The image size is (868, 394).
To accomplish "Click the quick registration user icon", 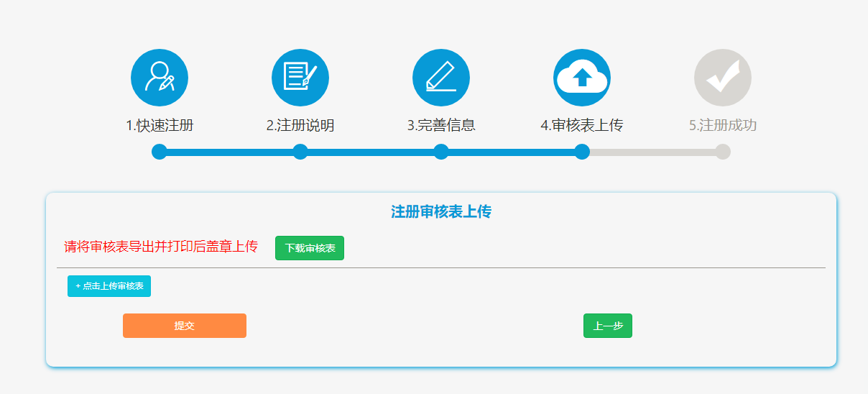I will (x=160, y=78).
